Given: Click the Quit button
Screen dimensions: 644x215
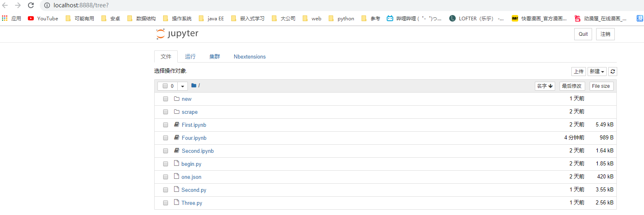Looking at the screenshot, I should (x=583, y=34).
